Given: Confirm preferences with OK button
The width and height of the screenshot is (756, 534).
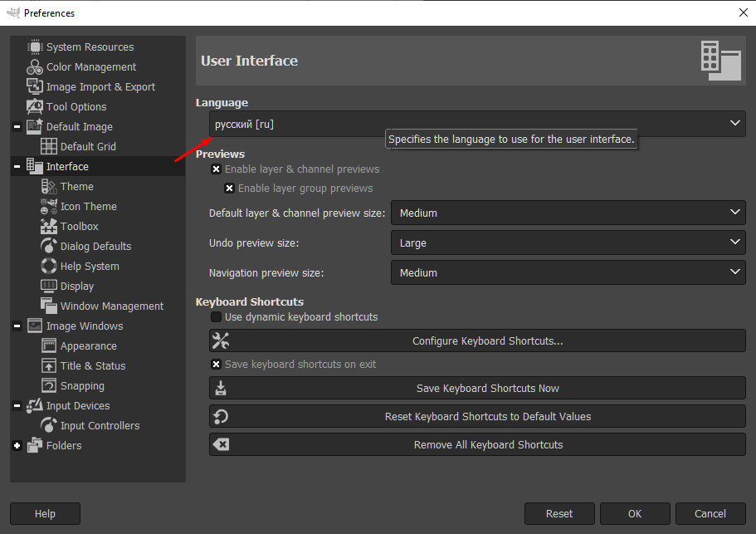Looking at the screenshot, I should [635, 514].
